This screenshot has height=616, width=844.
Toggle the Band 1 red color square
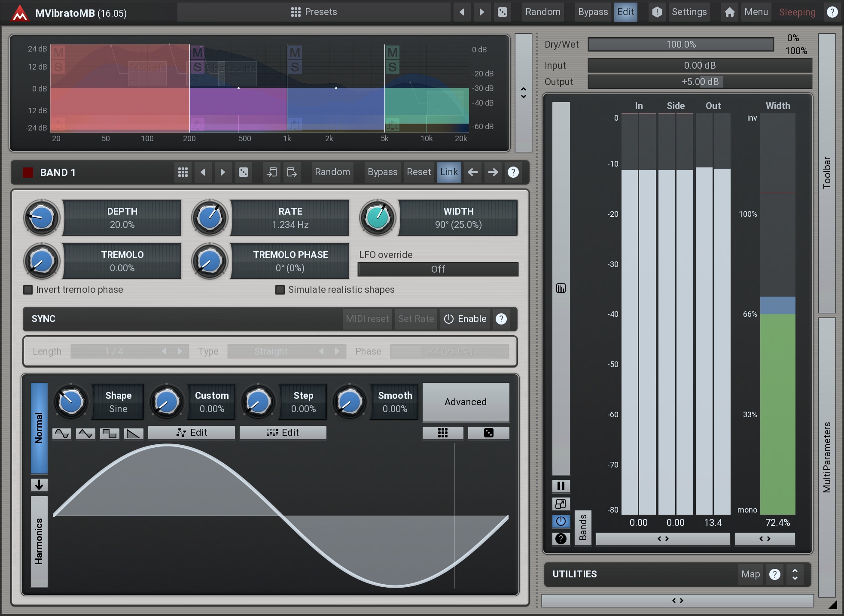click(x=28, y=173)
